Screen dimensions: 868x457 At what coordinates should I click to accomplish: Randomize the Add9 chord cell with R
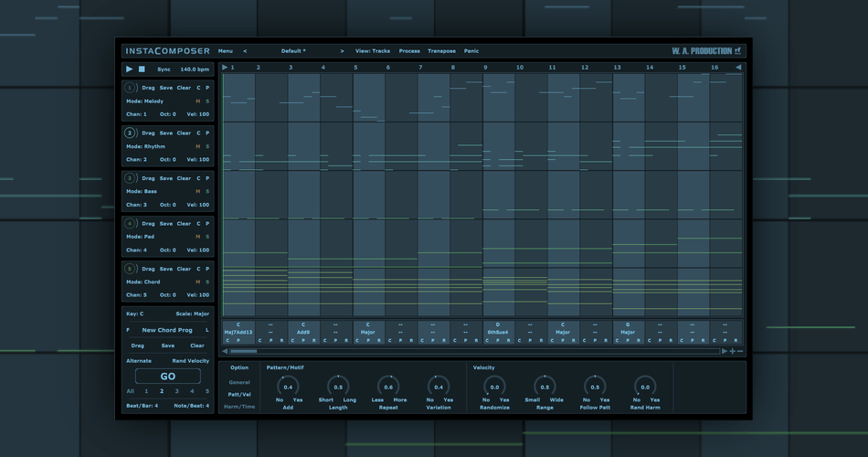[314, 341]
